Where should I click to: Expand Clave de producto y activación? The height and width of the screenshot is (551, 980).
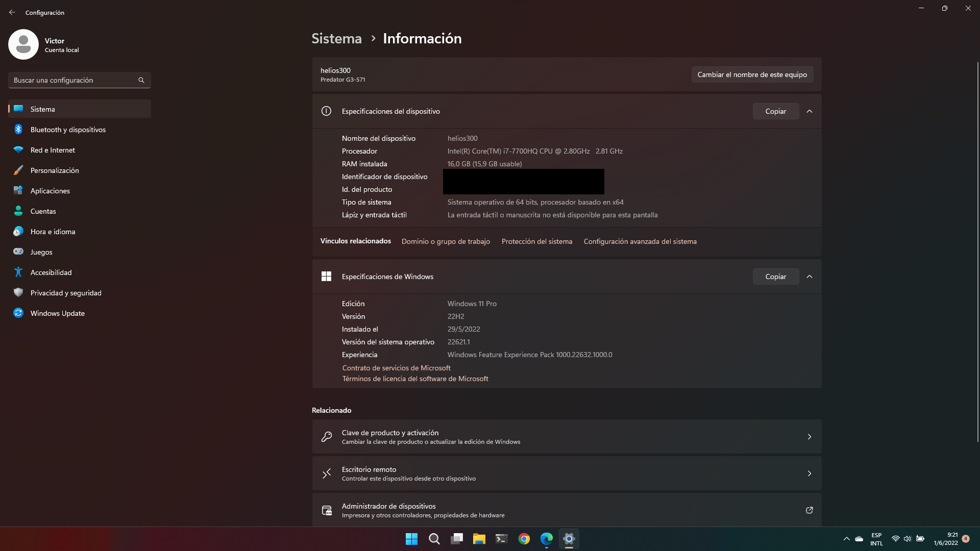pyautogui.click(x=567, y=437)
